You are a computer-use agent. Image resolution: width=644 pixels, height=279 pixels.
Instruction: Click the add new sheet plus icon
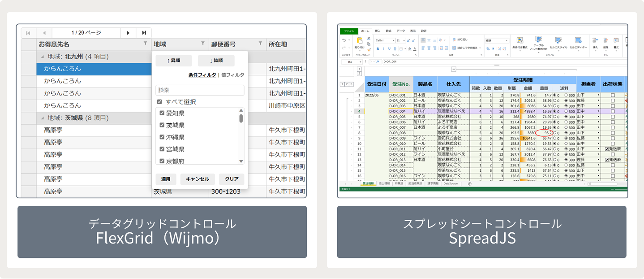coord(469,184)
